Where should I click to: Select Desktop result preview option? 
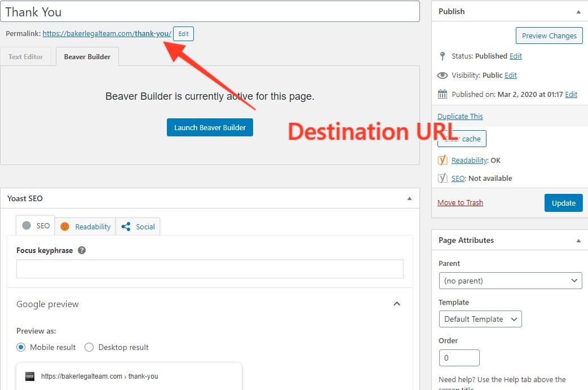point(89,347)
